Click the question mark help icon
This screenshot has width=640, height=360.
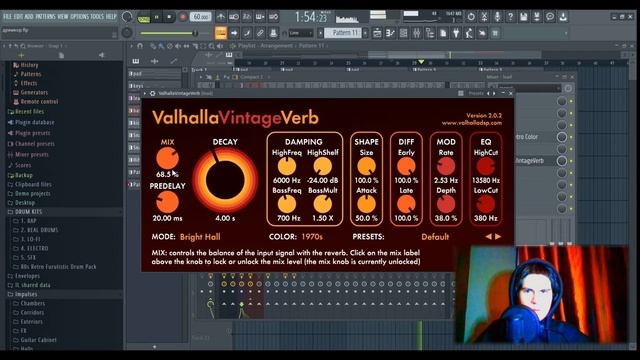(x=510, y=17)
